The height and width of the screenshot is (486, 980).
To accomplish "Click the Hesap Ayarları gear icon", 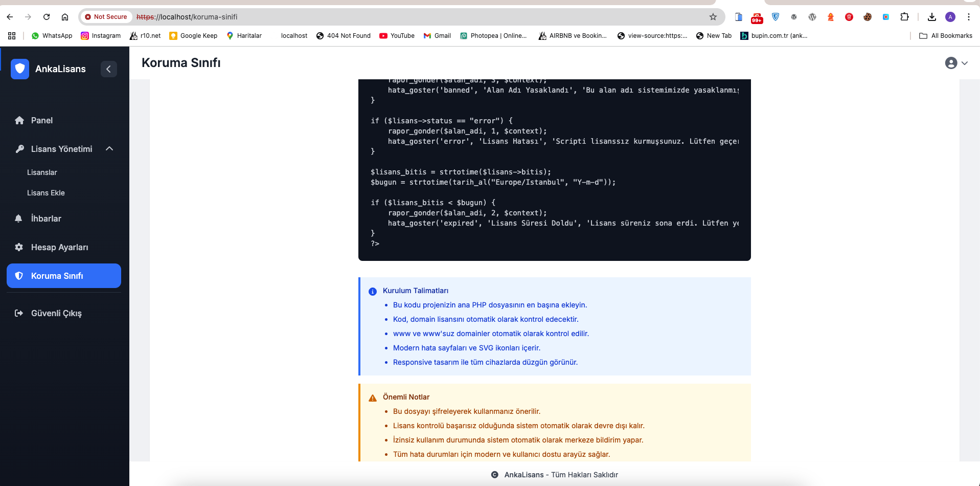I will point(19,247).
